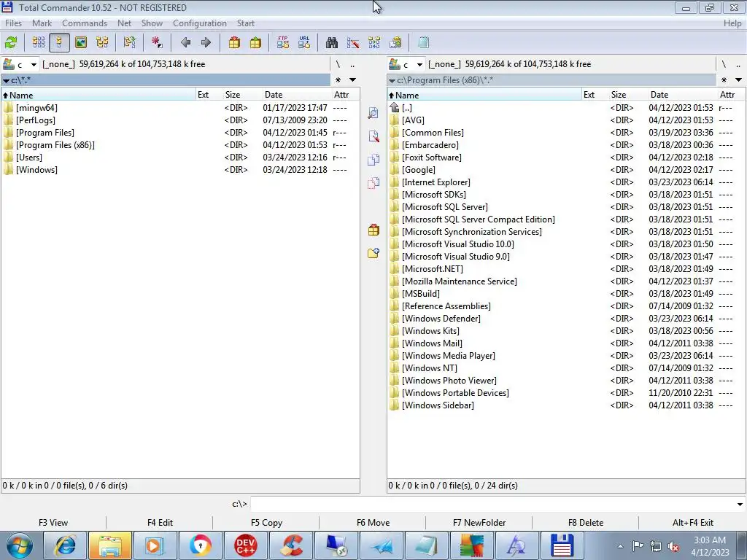Click the Copy names to clipboard icon
Screen dimensions: 747x560
(x=395, y=42)
